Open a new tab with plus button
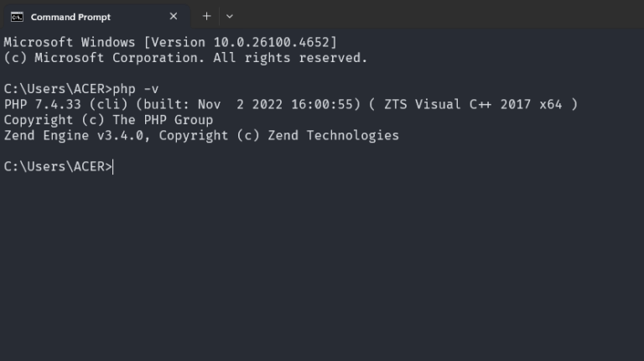 click(x=206, y=17)
